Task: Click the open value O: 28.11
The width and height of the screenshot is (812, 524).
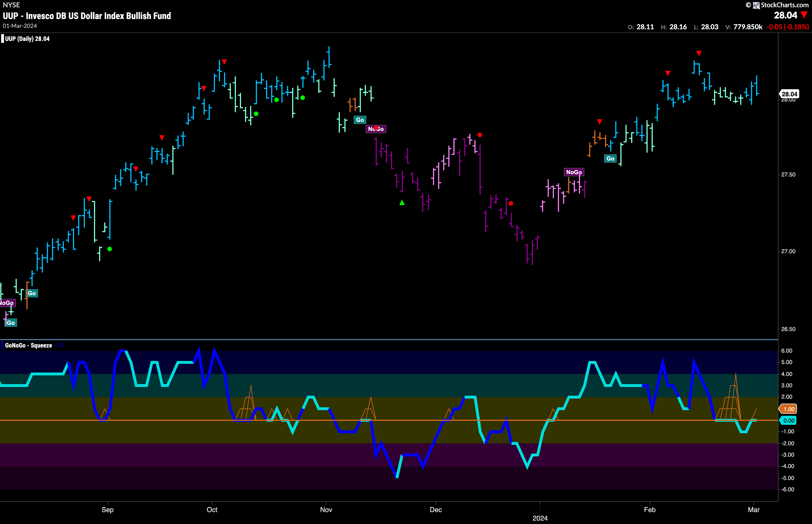Action: [641, 27]
